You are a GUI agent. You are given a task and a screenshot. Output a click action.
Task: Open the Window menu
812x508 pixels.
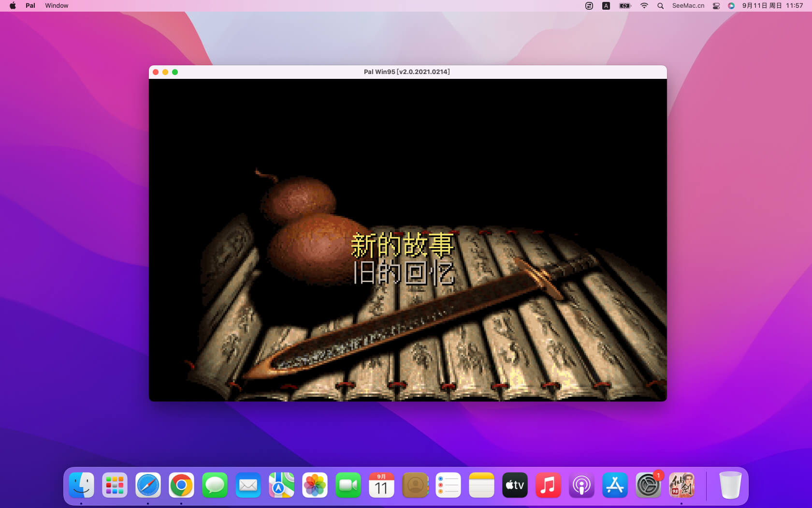pyautogui.click(x=57, y=6)
